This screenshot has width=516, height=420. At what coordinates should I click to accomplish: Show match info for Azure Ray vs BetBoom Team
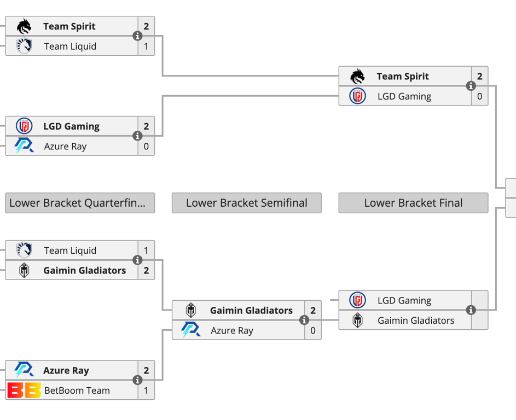pyautogui.click(x=137, y=380)
